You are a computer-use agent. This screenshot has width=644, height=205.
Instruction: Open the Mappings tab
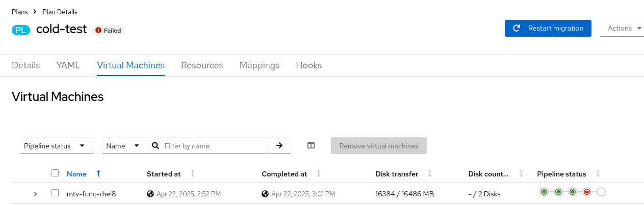coord(260,65)
